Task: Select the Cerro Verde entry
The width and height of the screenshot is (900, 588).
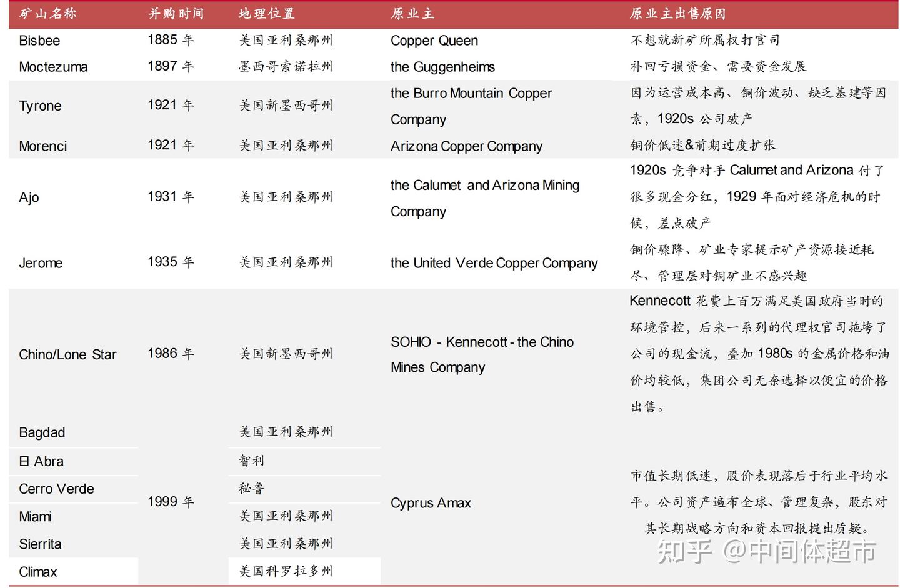Action: click(56, 489)
